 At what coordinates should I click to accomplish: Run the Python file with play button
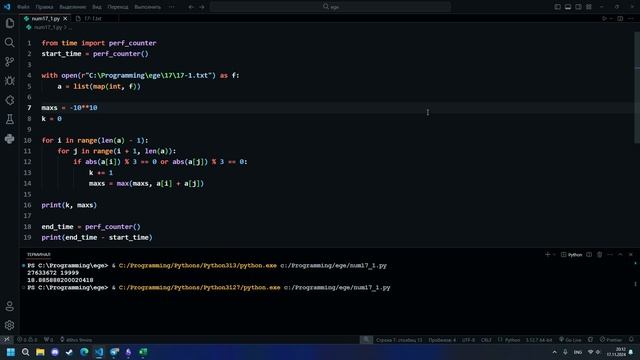[x=604, y=18]
